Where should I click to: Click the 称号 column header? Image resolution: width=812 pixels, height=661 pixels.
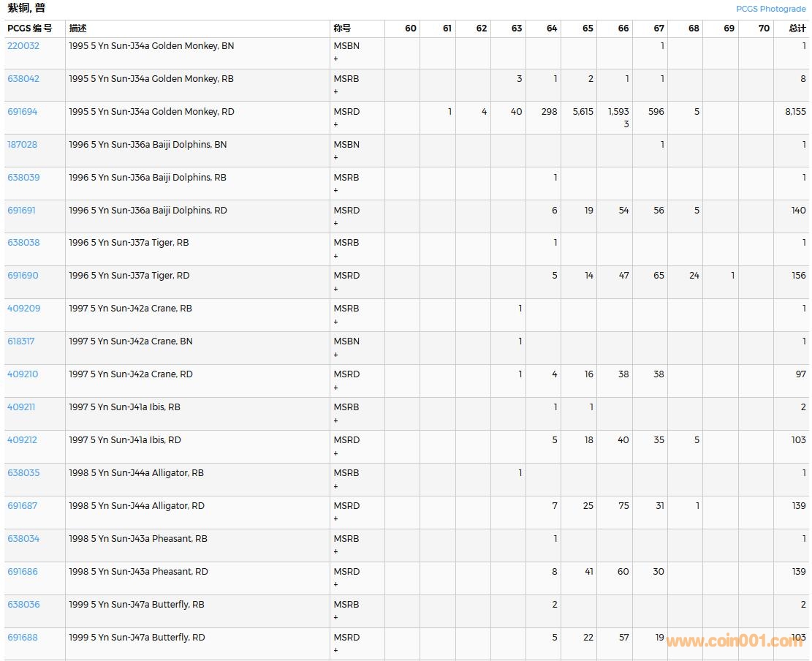342,29
